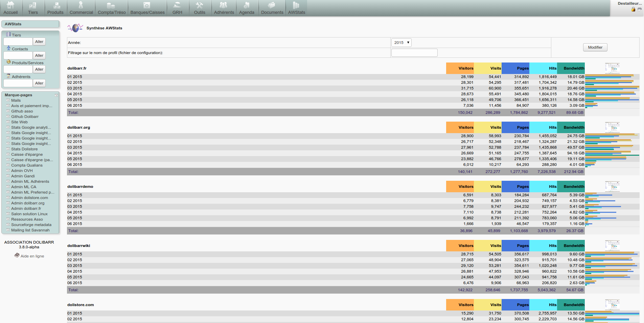The image size is (644, 323).
Task: Click the profile name filter input
Action: pyautogui.click(x=414, y=53)
